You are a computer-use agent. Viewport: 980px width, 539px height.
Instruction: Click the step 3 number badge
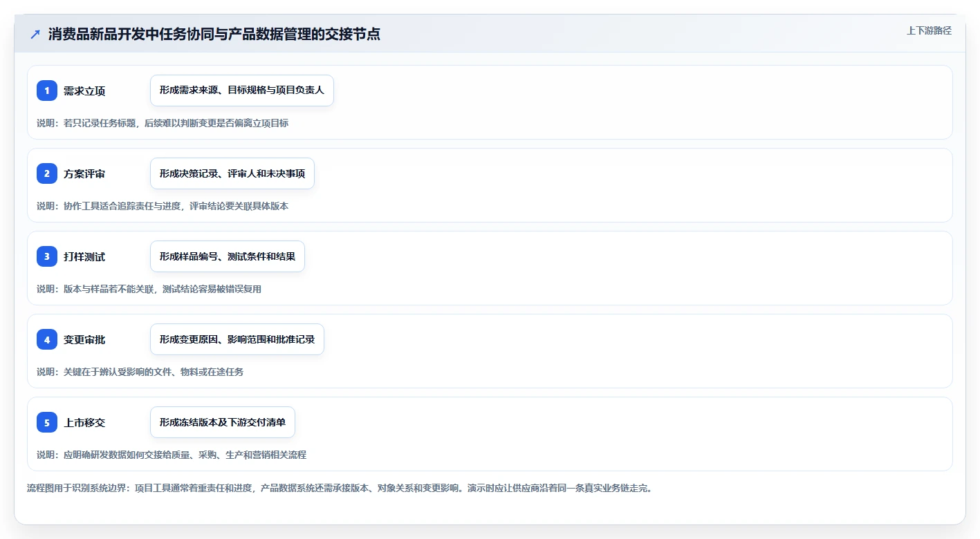(47, 256)
